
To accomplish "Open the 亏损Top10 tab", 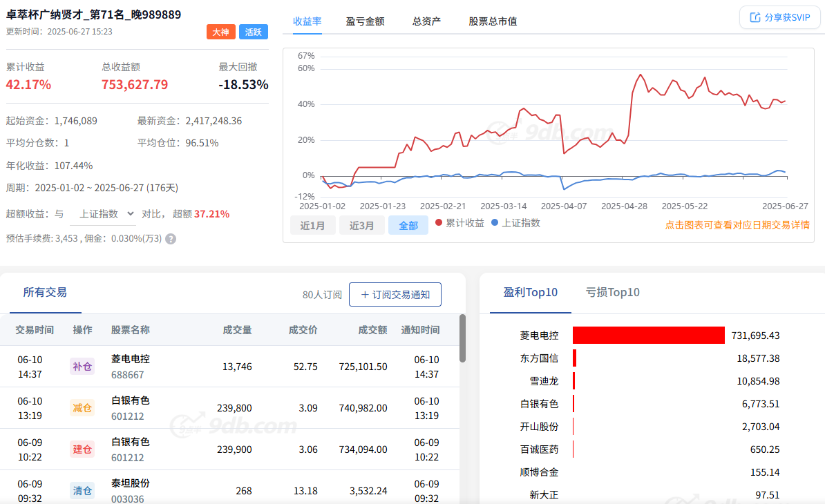I will (x=612, y=292).
